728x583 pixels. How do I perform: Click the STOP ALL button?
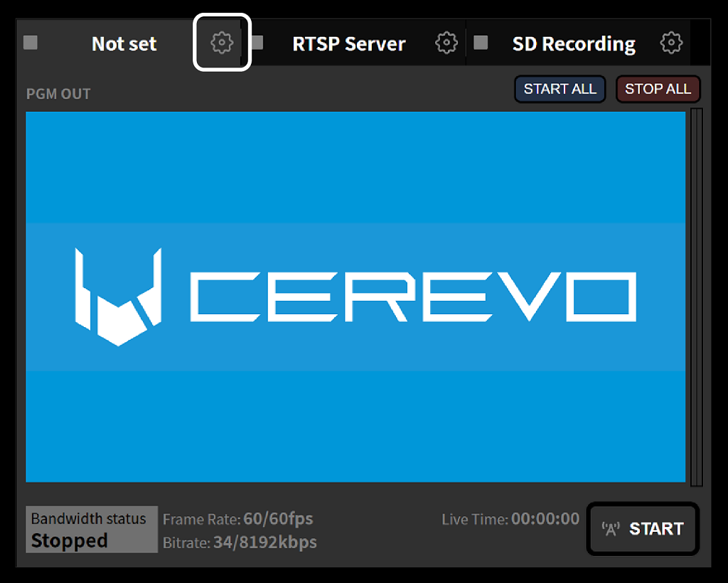[x=658, y=89]
